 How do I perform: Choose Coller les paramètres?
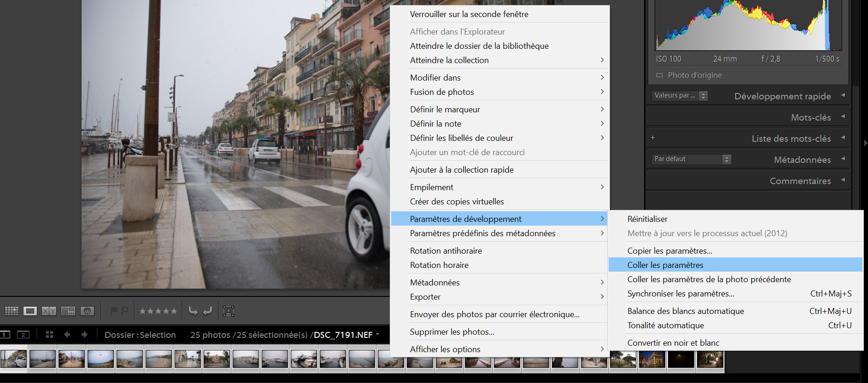coord(736,265)
